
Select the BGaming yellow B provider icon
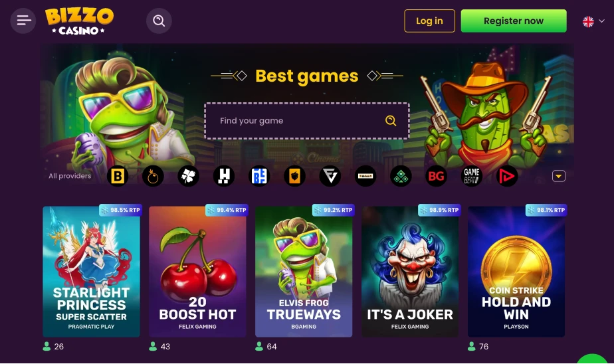pos(118,176)
